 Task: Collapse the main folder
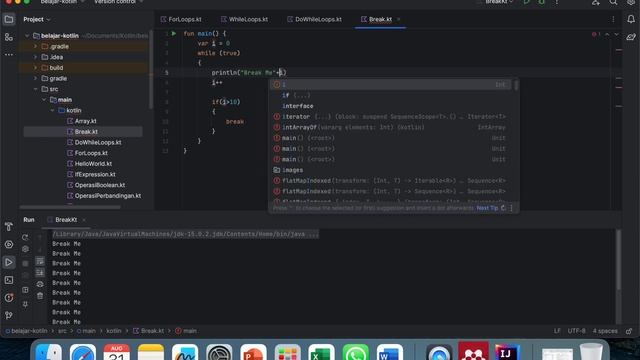point(44,100)
